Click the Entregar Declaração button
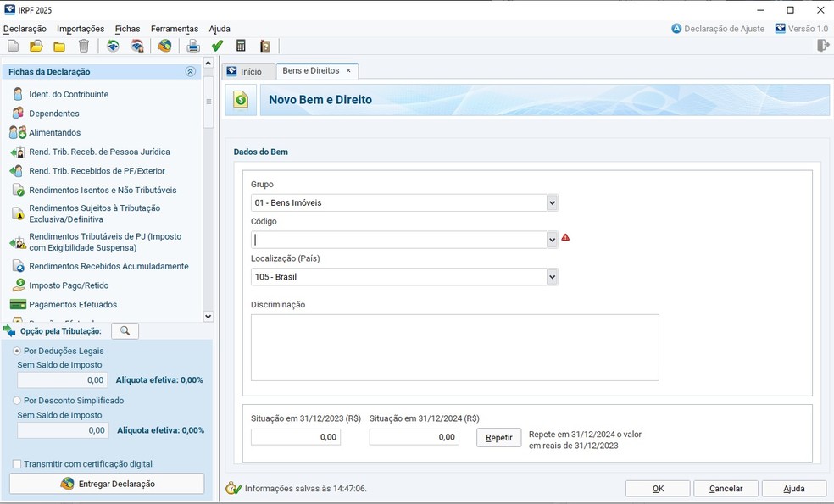Image resolution: width=834 pixels, height=504 pixels. point(107,484)
